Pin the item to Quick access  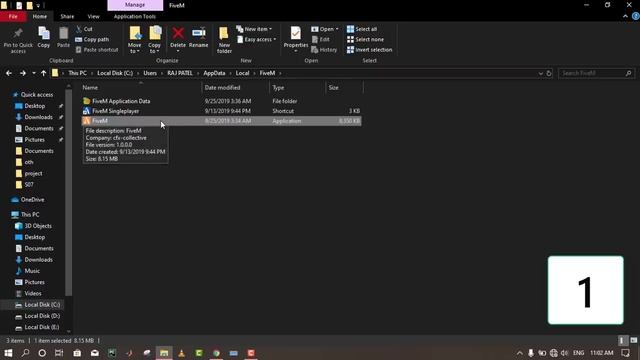pos(18,40)
